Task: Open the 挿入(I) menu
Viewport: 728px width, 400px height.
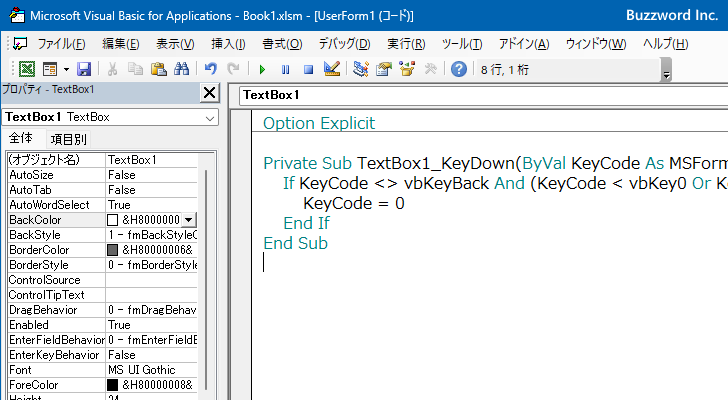Action: (x=228, y=44)
